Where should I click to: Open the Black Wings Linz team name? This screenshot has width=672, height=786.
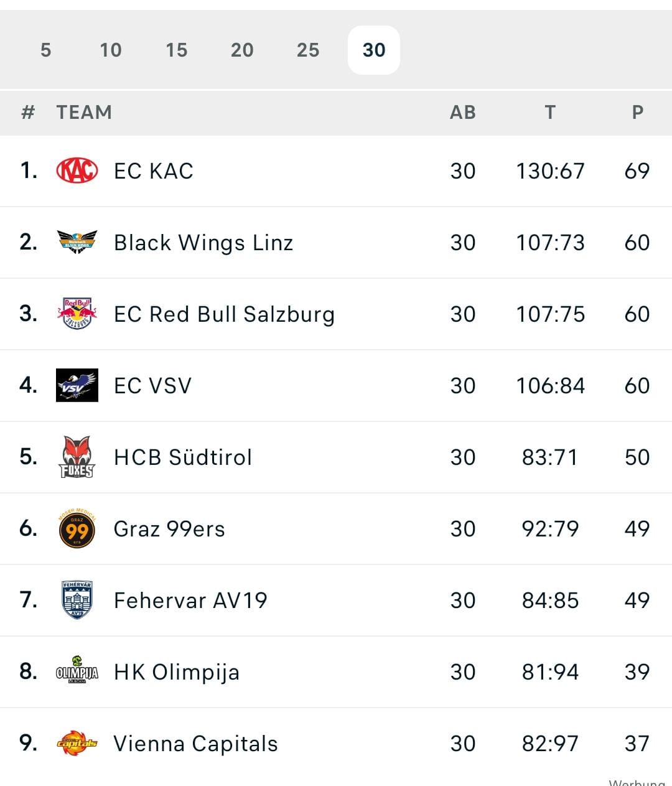(x=203, y=242)
